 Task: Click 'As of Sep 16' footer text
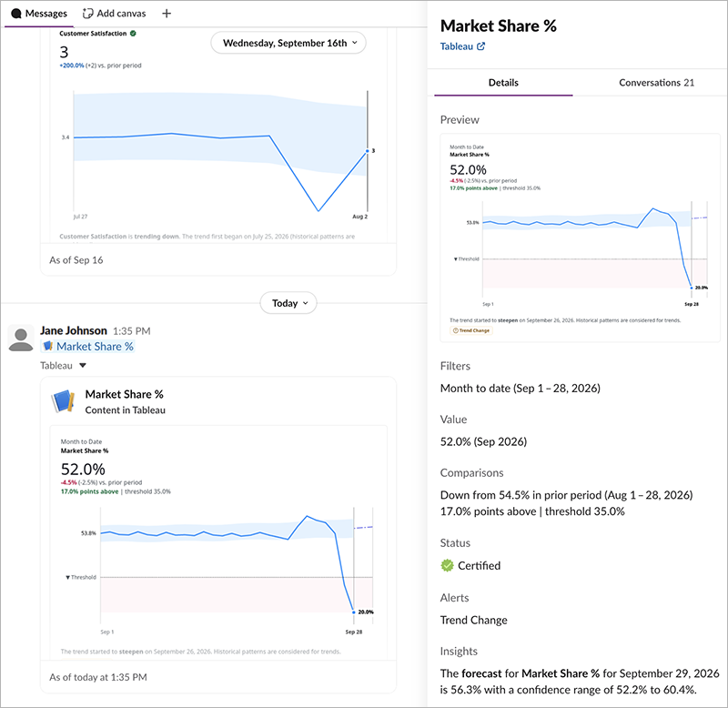pyautogui.click(x=76, y=260)
